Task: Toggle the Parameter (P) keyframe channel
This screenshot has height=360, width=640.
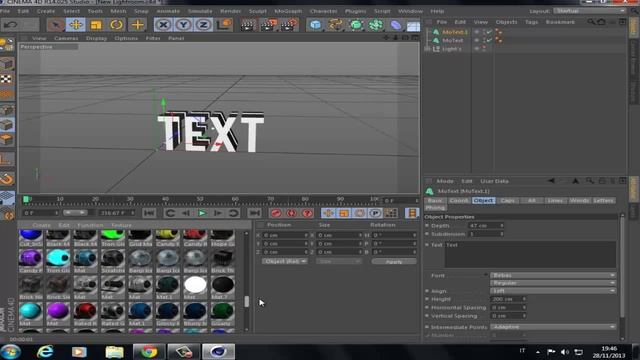Action: click(375, 213)
